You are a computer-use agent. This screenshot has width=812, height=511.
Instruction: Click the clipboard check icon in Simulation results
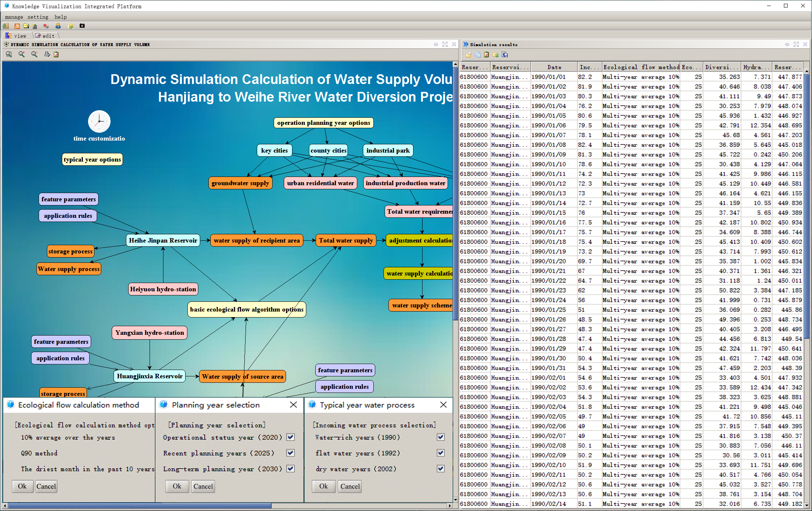[487, 55]
